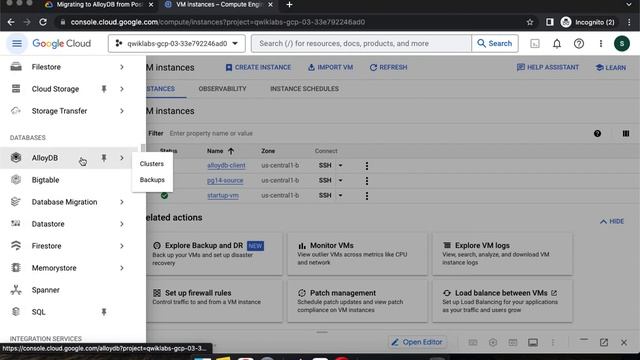The image size is (640, 360).
Task: Click the Firestore icon
Action: (16, 246)
